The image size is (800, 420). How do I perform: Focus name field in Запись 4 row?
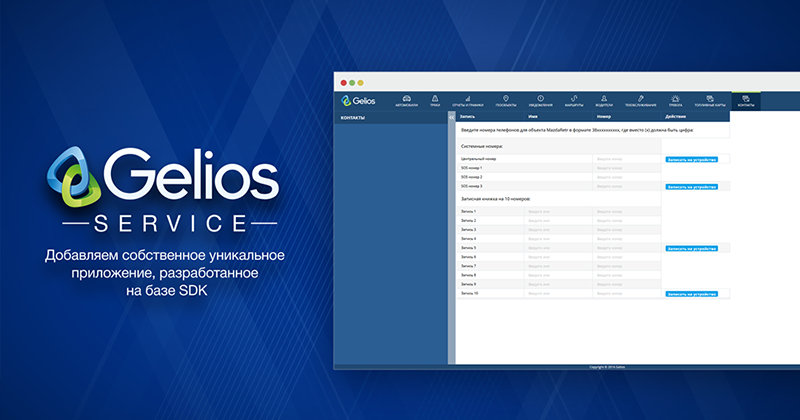(x=558, y=239)
